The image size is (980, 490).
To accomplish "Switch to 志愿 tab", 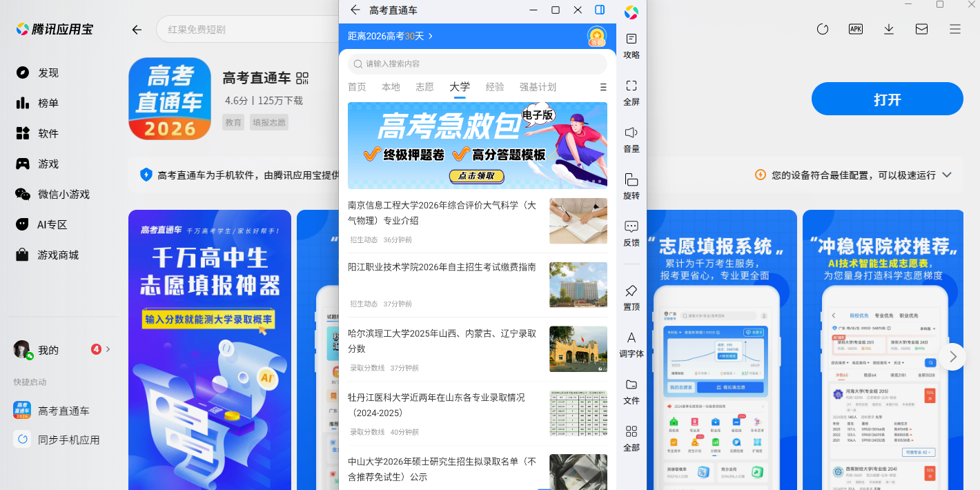I will click(x=424, y=87).
